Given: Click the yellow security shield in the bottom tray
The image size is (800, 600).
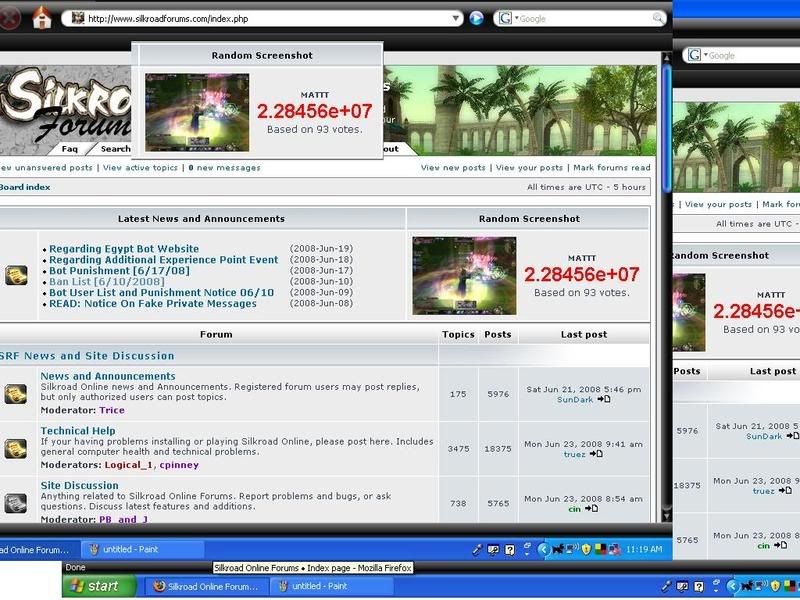Looking at the screenshot, I should (776, 586).
